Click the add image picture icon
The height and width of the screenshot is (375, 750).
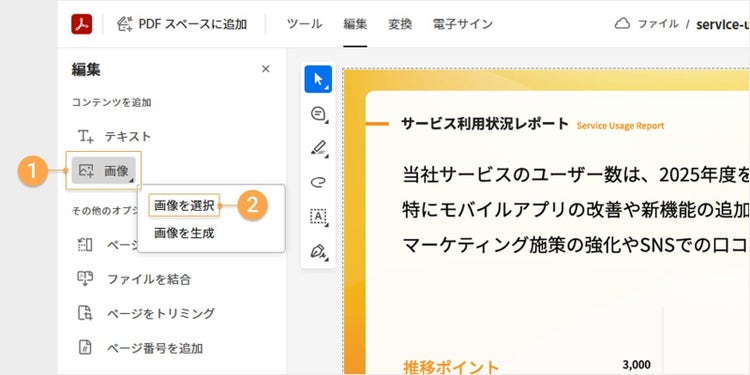(x=87, y=170)
